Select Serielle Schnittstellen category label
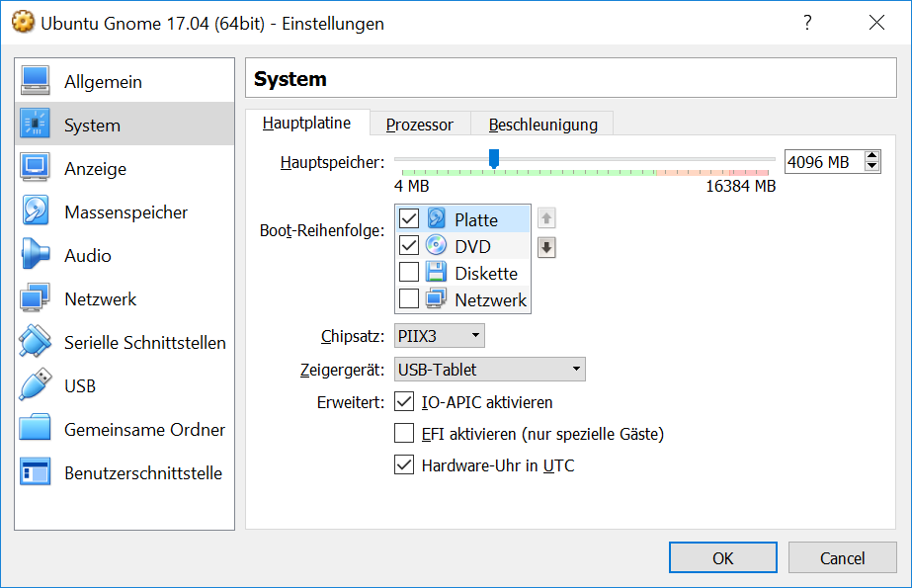912x588 pixels. click(x=145, y=343)
